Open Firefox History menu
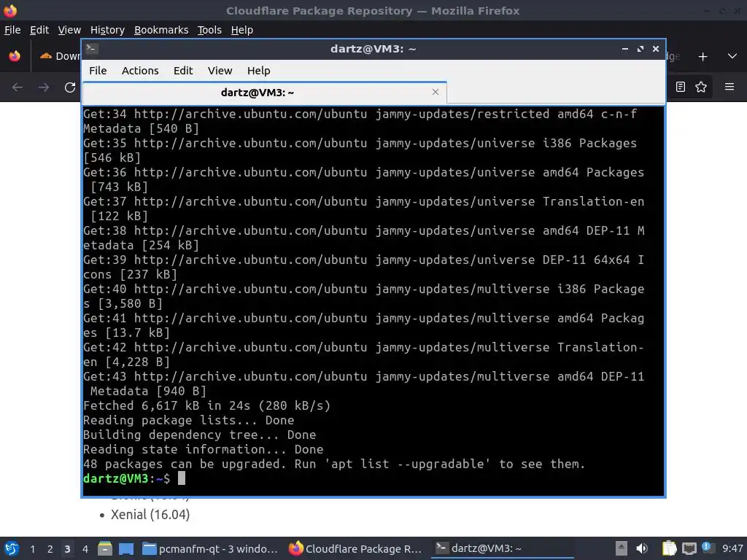The width and height of the screenshot is (747, 560). click(107, 30)
